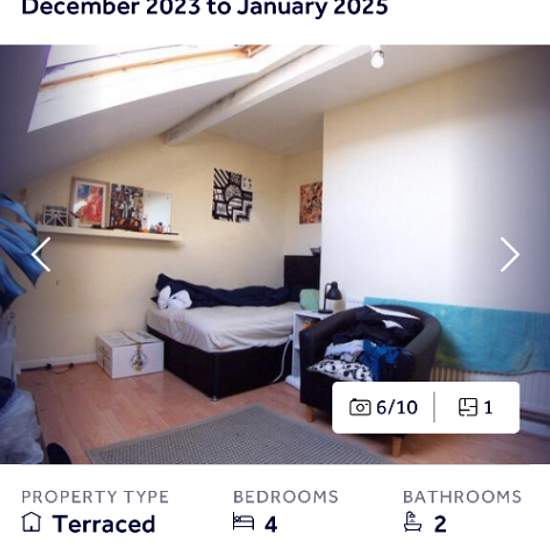Screen dimensions: 550x550
Task: Click the grey rug in the photo
Action: pyautogui.click(x=239, y=437)
